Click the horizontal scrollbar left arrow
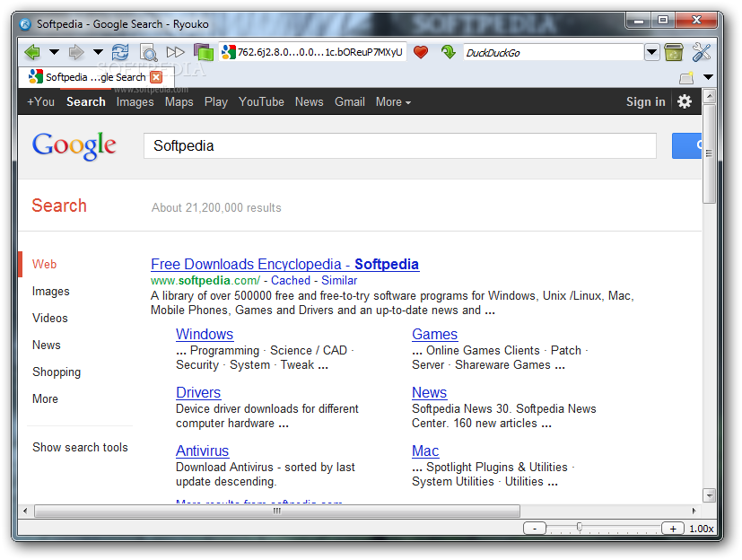 click(x=25, y=511)
